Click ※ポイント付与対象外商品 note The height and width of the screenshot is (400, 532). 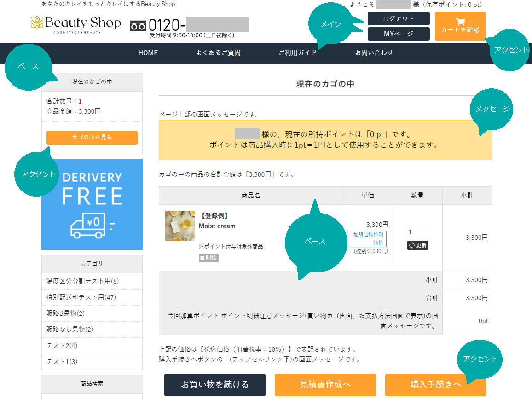(x=231, y=247)
